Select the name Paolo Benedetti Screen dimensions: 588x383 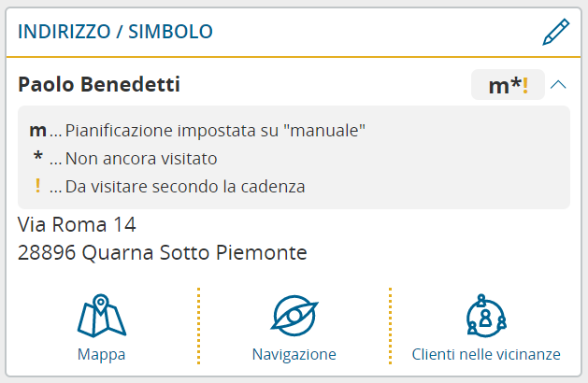(99, 84)
